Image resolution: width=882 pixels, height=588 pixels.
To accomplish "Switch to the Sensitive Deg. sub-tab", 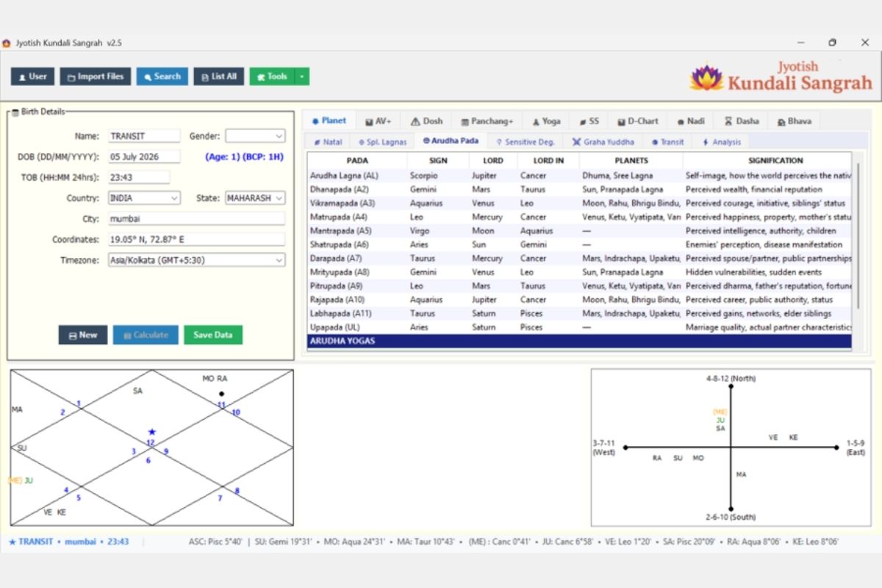I will point(525,142).
